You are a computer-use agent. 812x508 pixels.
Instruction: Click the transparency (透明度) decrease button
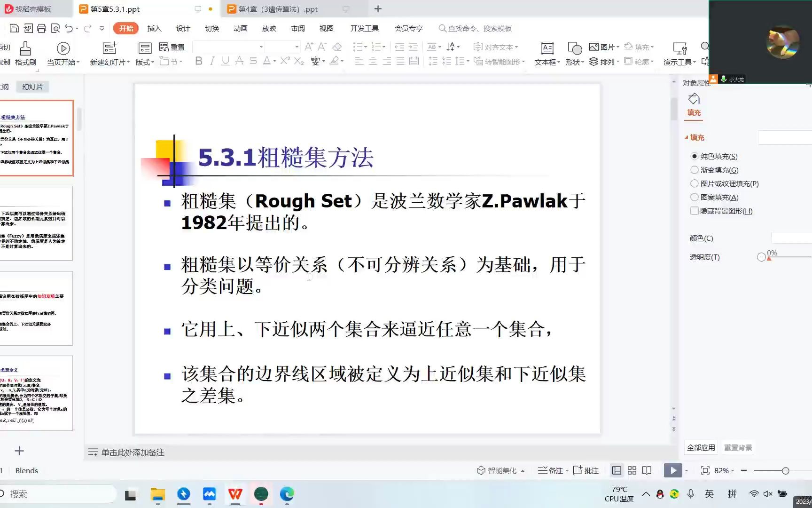click(761, 257)
